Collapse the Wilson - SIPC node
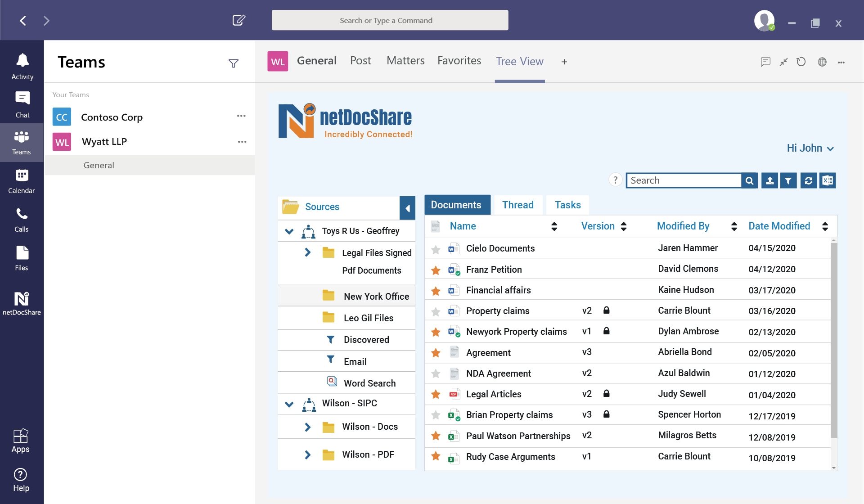 (289, 404)
